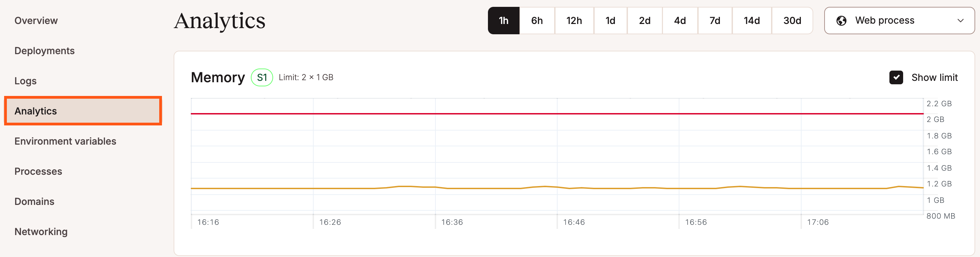Image resolution: width=980 pixels, height=257 pixels.
Task: View 1d of memory data
Action: [x=610, y=21]
